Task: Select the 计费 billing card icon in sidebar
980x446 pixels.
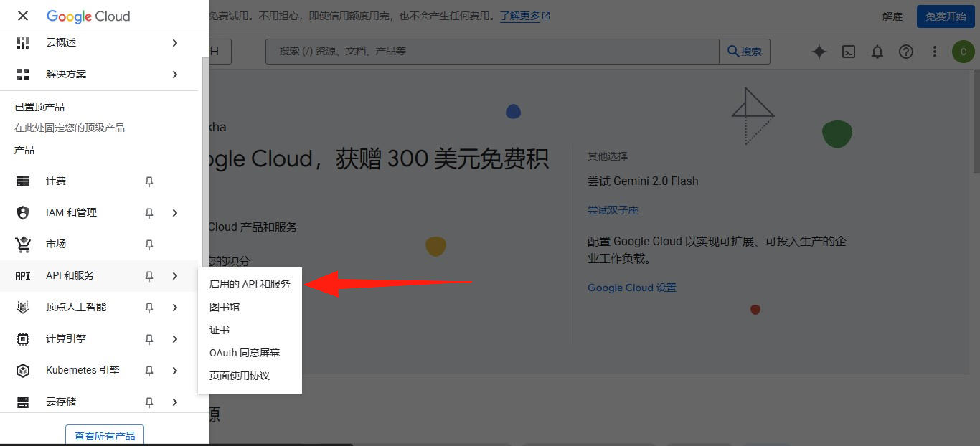Action: coord(23,181)
